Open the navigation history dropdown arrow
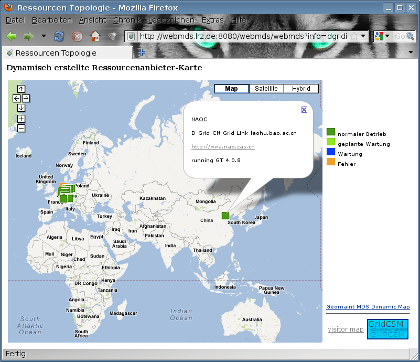420x362 pixels. click(44, 36)
